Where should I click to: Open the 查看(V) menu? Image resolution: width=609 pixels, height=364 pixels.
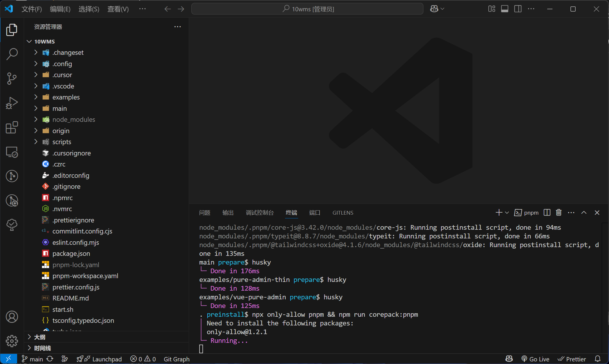118,9
